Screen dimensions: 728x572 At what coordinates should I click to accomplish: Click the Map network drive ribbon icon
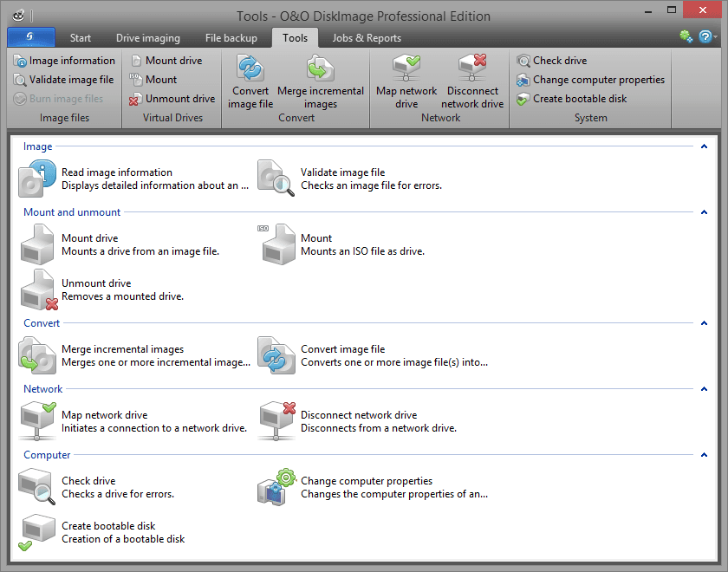(x=406, y=68)
